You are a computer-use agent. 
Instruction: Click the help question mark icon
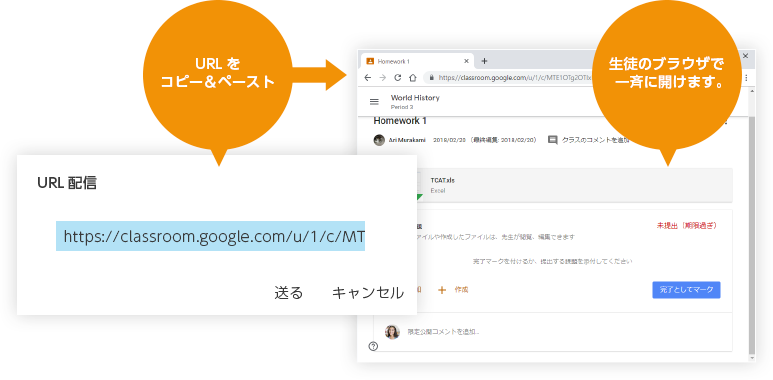373,346
